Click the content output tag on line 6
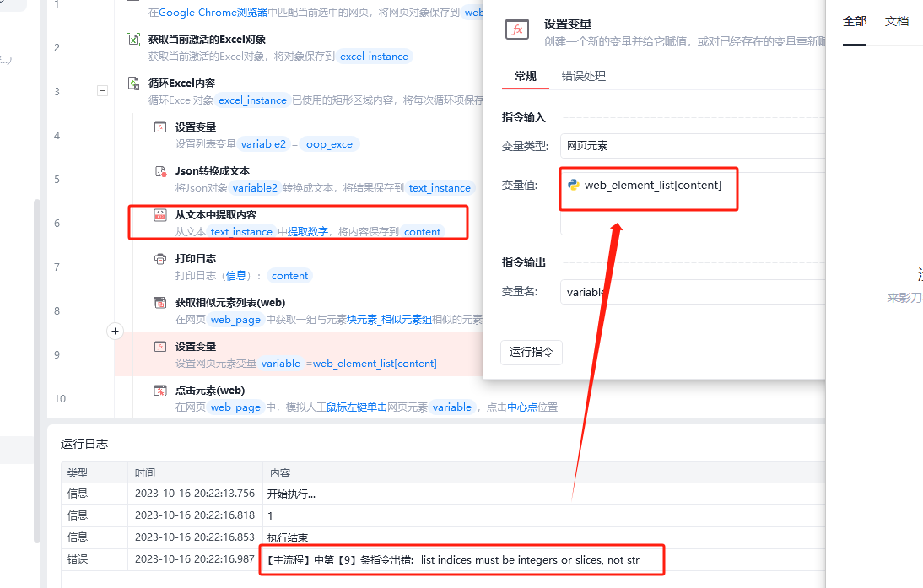 click(x=422, y=232)
